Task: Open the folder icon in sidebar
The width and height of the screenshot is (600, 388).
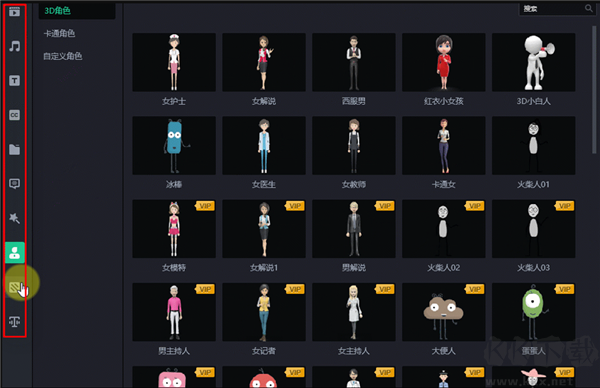Action: [15, 149]
